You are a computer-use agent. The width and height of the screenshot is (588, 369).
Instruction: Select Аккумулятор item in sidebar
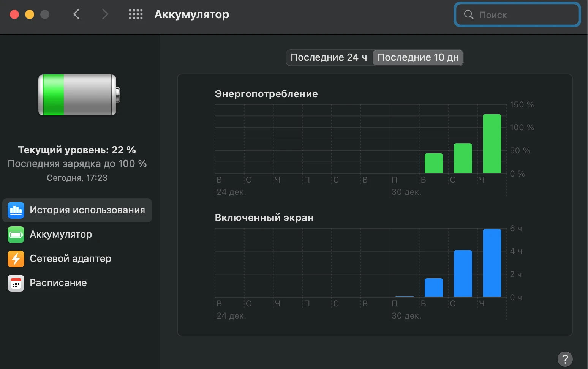[61, 235]
